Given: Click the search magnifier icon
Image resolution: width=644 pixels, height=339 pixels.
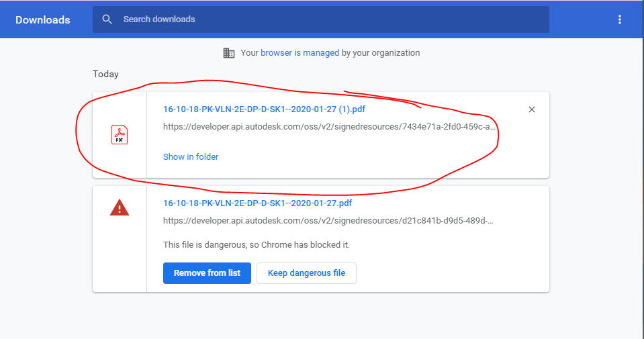Looking at the screenshot, I should (107, 19).
